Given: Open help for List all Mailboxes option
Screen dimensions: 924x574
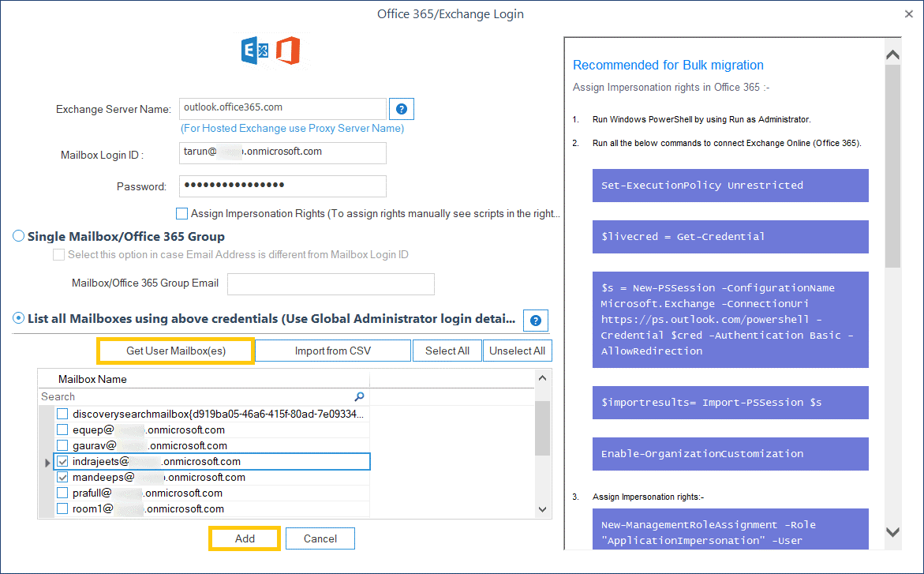Looking at the screenshot, I should point(536,321).
